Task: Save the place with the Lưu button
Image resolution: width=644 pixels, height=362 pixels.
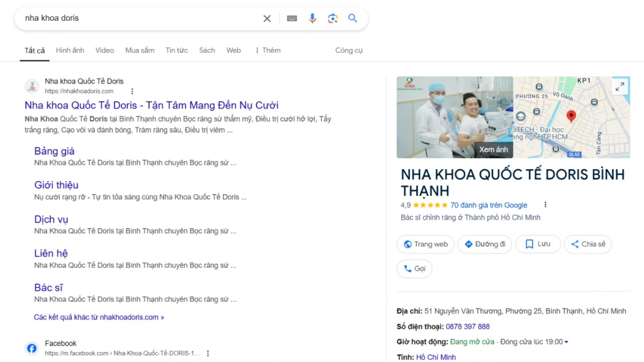Action: (x=538, y=244)
